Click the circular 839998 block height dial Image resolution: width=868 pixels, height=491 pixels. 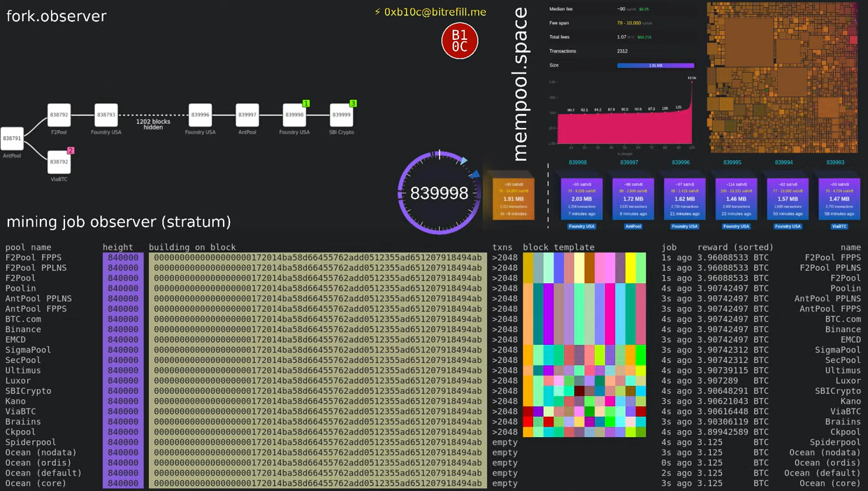click(439, 193)
